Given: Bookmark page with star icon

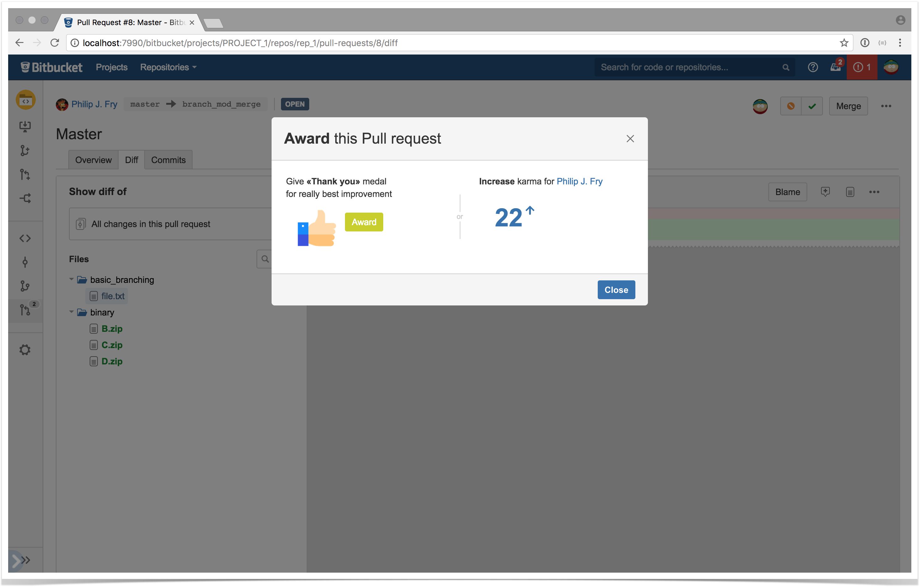Looking at the screenshot, I should (x=844, y=42).
